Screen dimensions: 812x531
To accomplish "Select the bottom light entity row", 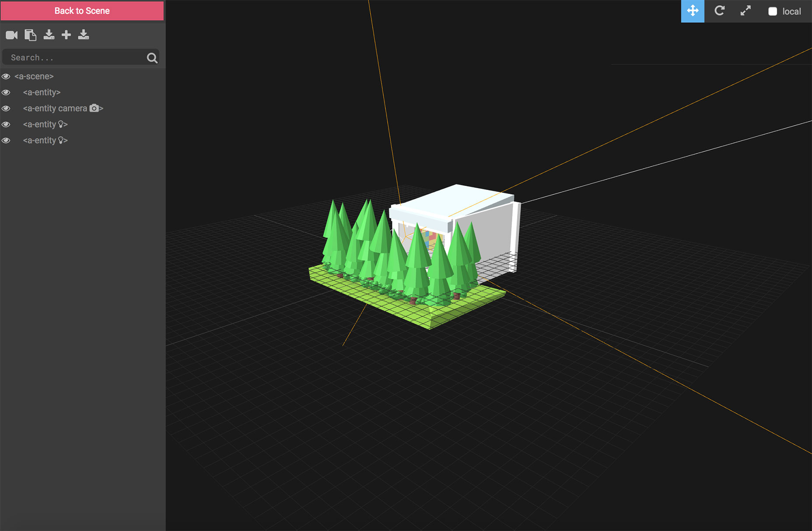I will 83,141.
